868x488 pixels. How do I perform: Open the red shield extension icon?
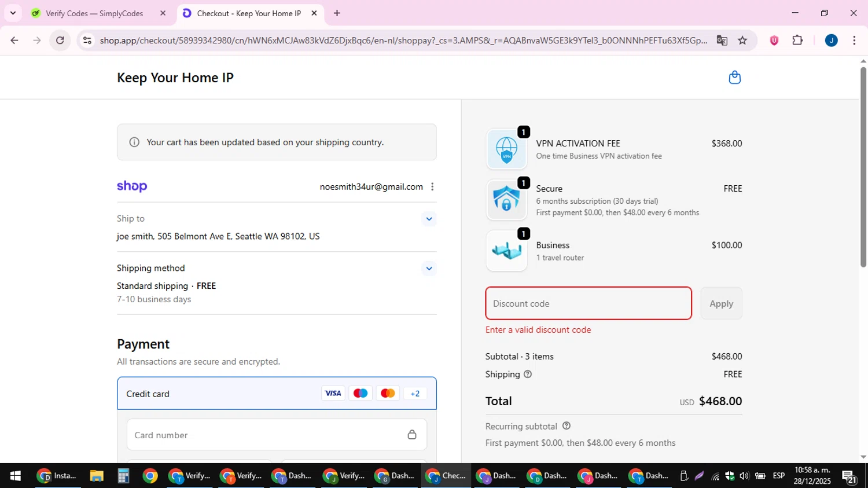[774, 41]
